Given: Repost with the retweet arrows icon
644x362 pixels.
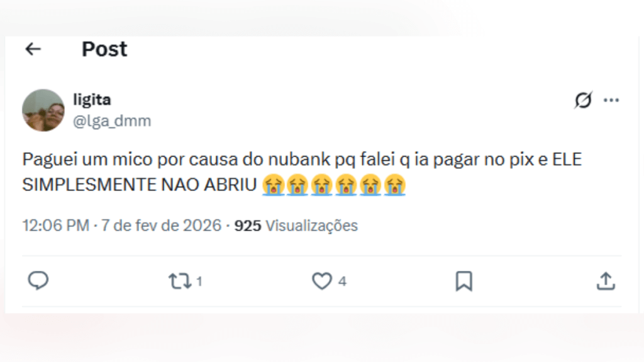Looking at the screenshot, I should (x=180, y=281).
